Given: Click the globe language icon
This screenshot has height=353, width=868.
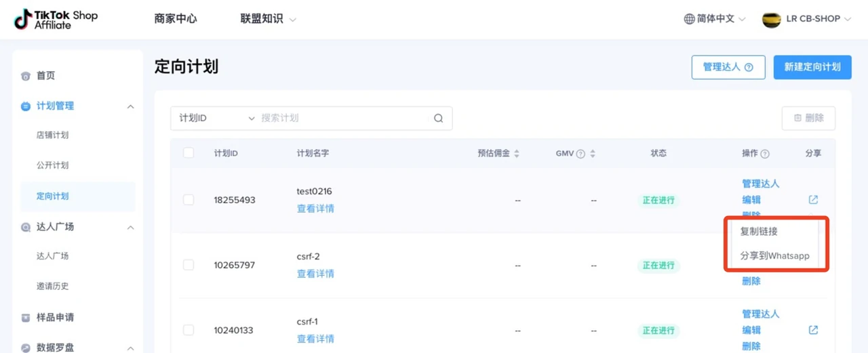Looking at the screenshot, I should point(689,19).
